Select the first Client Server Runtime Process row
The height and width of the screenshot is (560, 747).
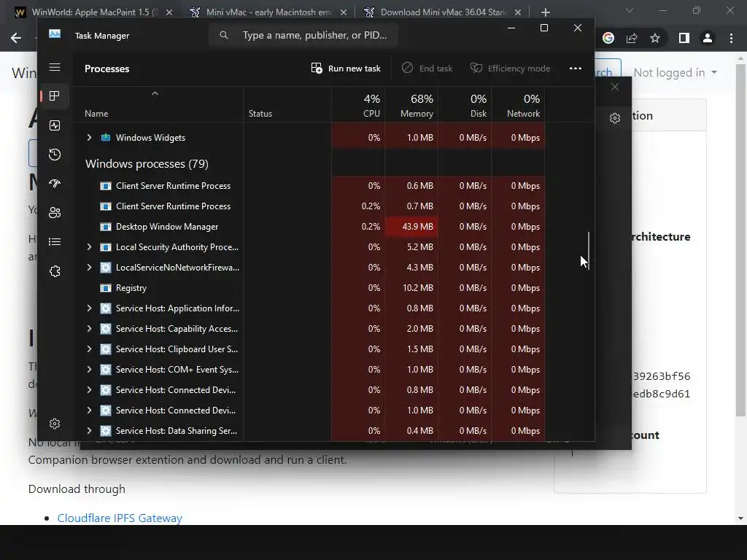(309, 186)
